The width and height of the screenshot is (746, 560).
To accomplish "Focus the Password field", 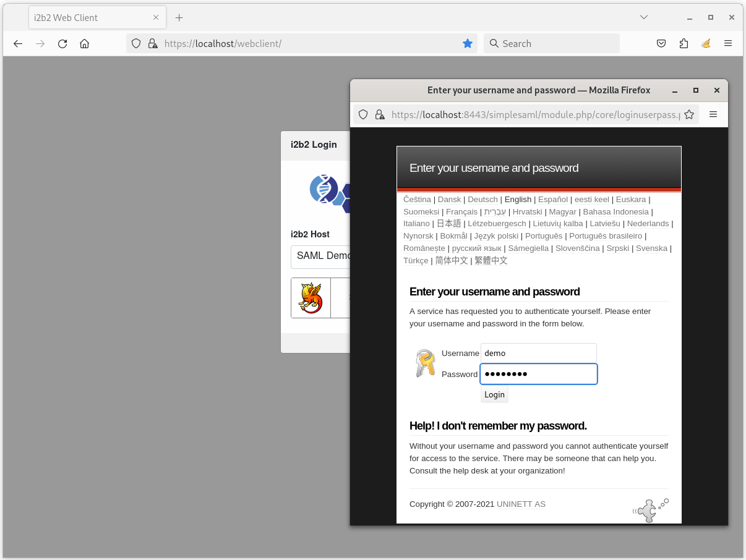I will click(x=539, y=374).
